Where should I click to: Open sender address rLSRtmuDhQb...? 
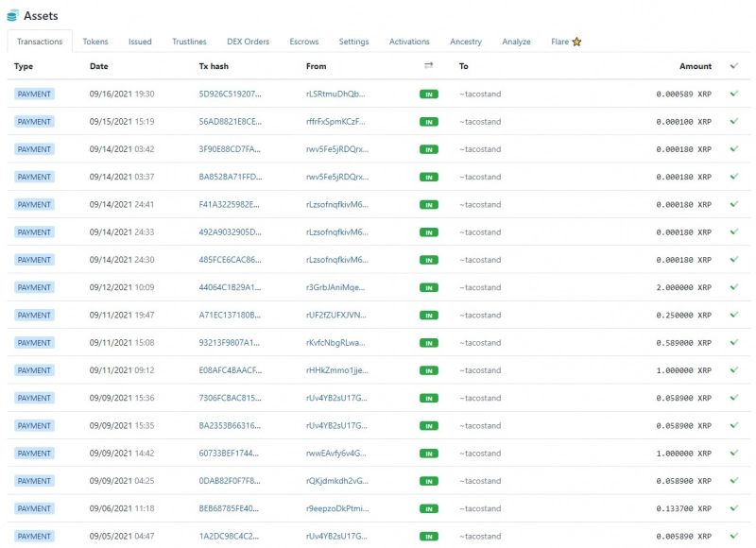335,94
